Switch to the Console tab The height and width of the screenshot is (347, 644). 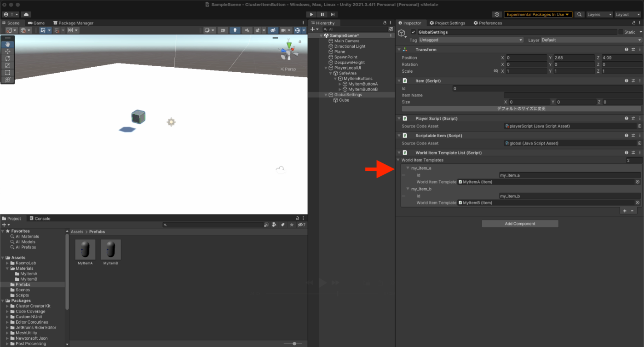[x=40, y=219]
